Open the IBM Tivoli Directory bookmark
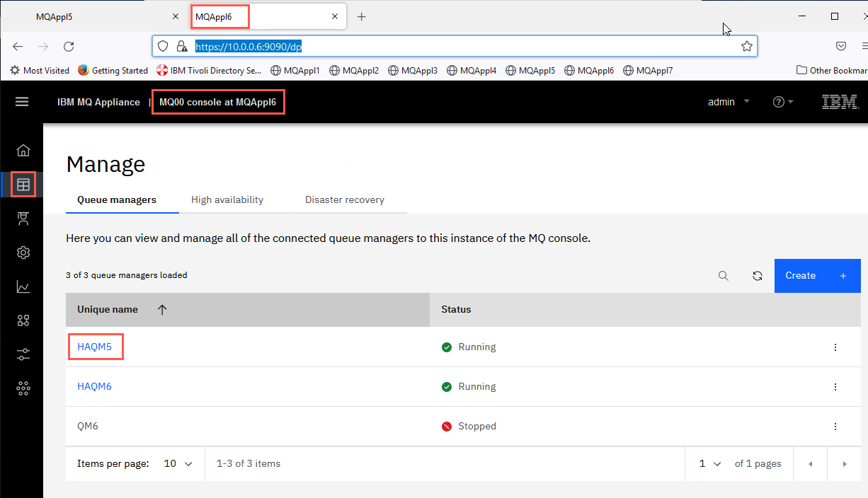Image resolution: width=868 pixels, height=498 pixels. pos(209,70)
